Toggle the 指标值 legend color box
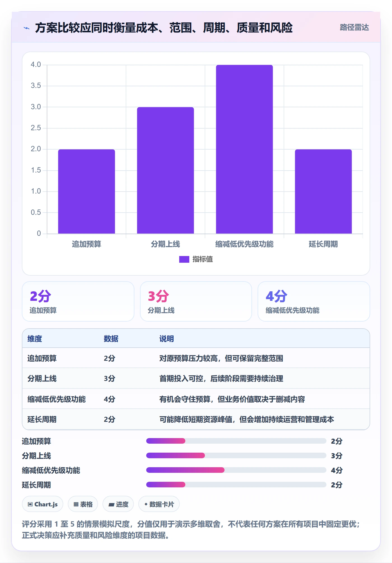Screen dimensions: 392x563 tap(184, 259)
